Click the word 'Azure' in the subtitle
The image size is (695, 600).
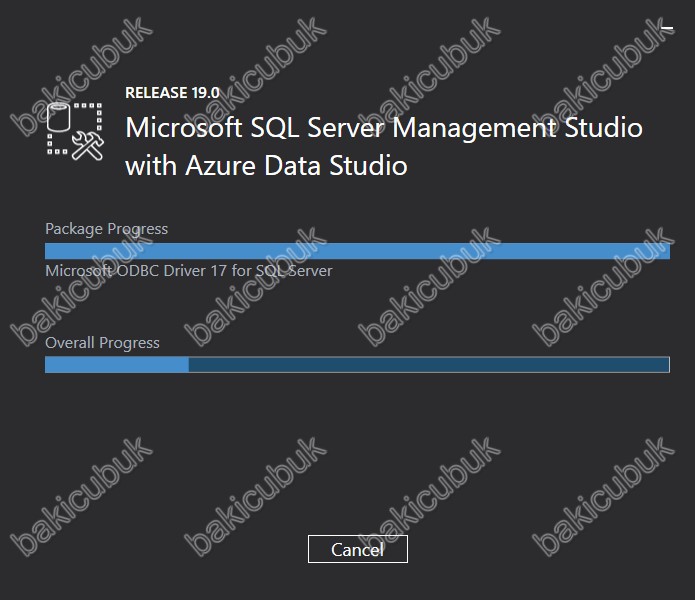click(221, 166)
